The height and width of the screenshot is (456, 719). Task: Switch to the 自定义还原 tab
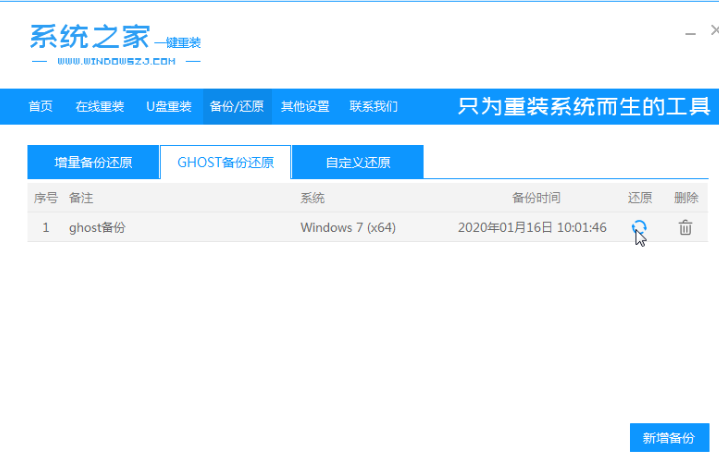pos(357,162)
